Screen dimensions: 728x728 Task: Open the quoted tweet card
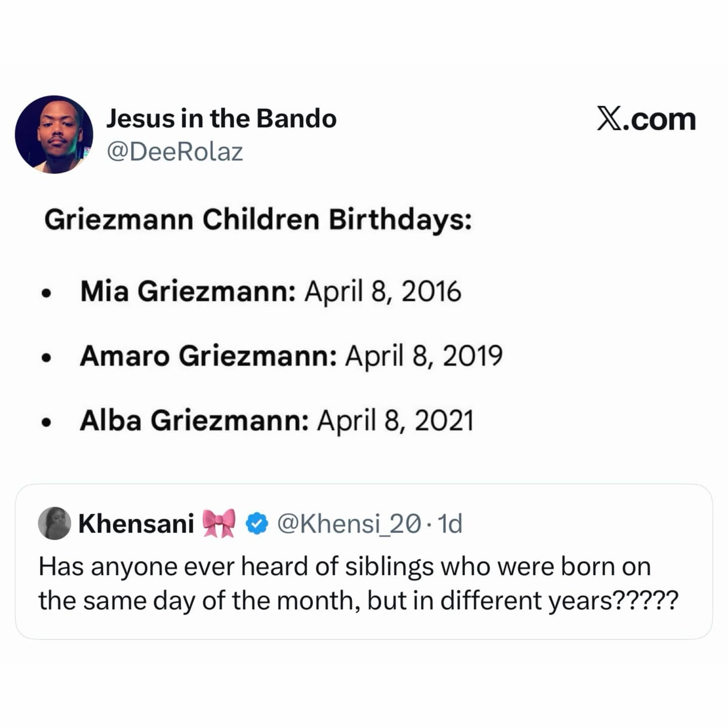364,561
